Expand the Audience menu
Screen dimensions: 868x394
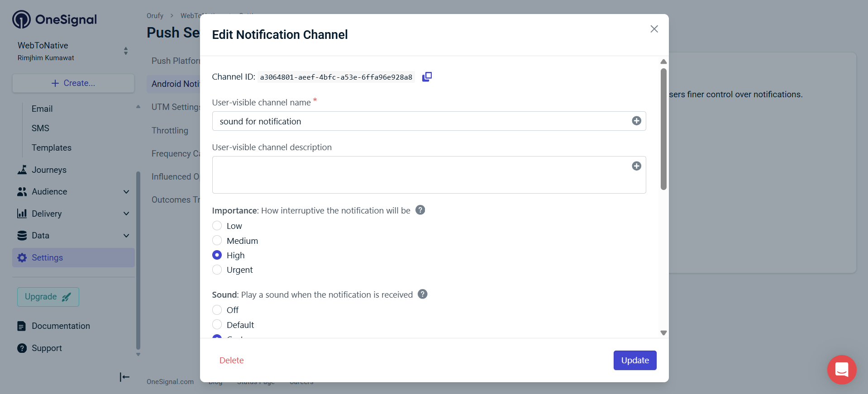pos(126,192)
